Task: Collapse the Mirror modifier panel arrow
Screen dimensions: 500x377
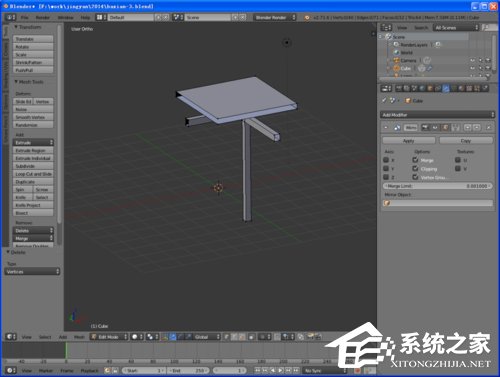Action: click(x=386, y=127)
